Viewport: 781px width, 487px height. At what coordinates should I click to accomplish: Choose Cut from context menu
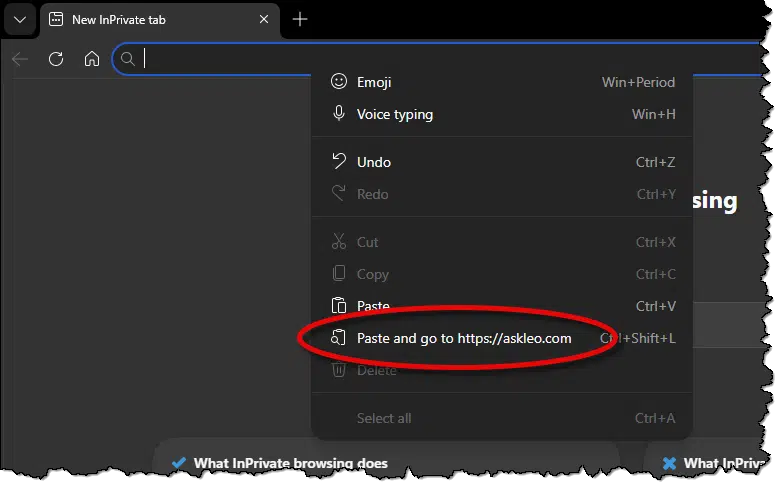[502, 242]
